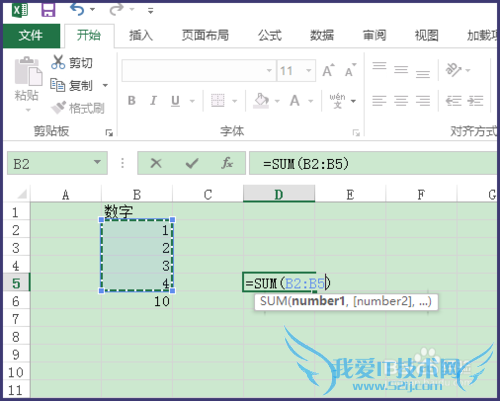Viewport: 500px width, 401px height.
Task: Click the Cancel X formula button
Action: click(156, 163)
